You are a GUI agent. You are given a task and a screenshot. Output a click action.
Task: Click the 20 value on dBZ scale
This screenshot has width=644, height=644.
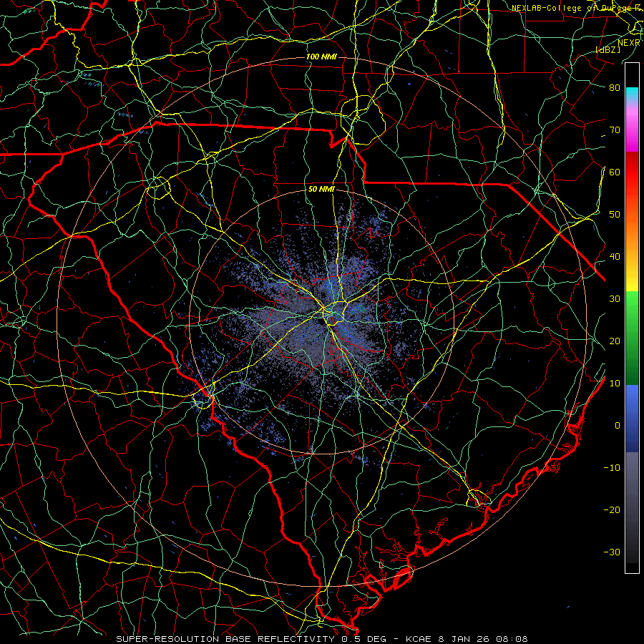[615, 341]
